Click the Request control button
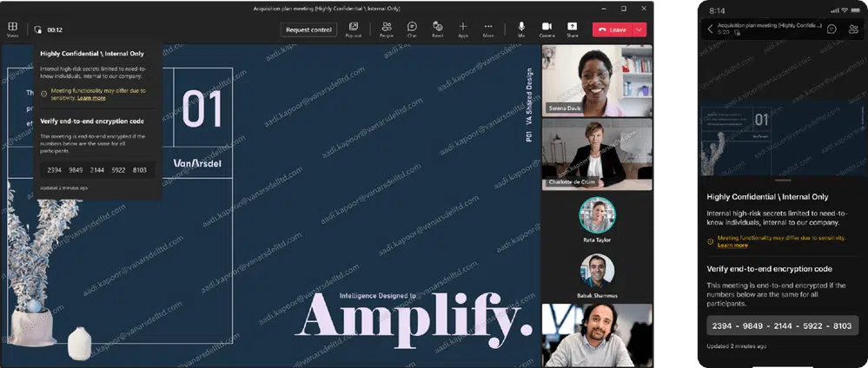 (309, 30)
